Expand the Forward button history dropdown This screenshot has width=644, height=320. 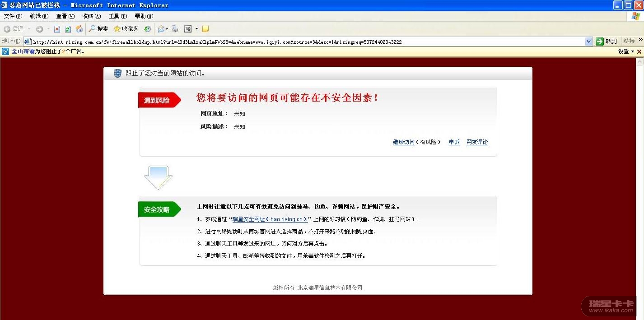click(48, 29)
